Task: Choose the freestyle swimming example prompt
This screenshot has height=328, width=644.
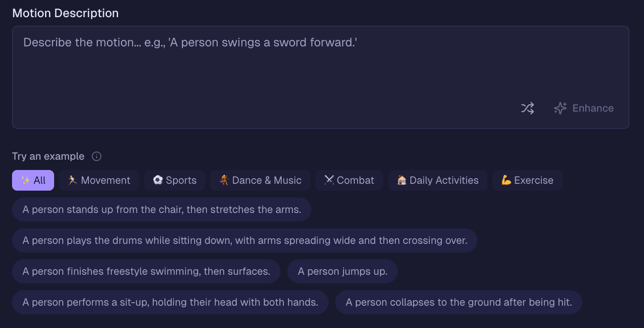Action: pyautogui.click(x=146, y=271)
